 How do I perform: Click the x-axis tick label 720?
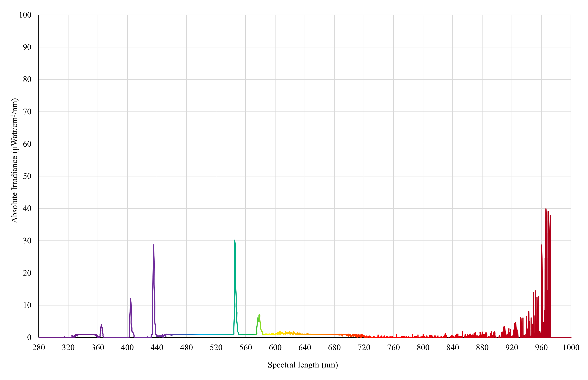pyautogui.click(x=364, y=348)
